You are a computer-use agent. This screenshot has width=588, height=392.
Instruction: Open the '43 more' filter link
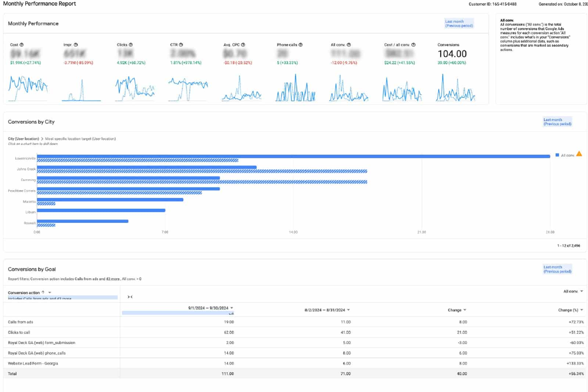click(x=113, y=279)
